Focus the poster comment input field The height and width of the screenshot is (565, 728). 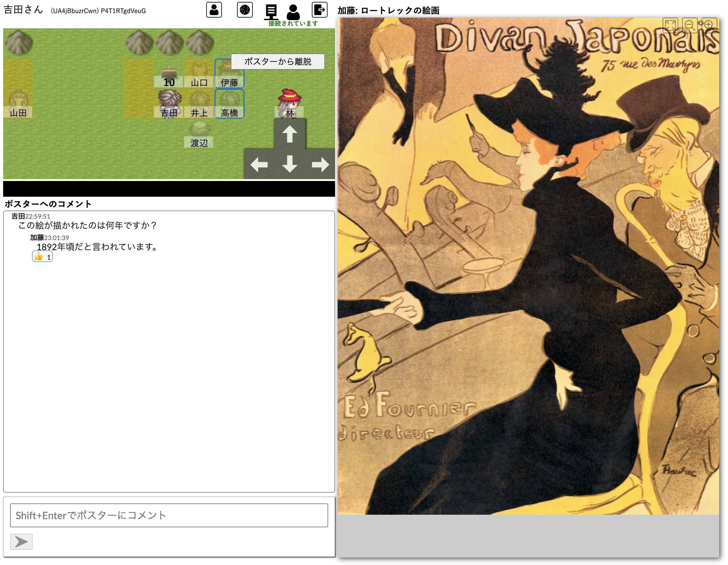pos(169,515)
